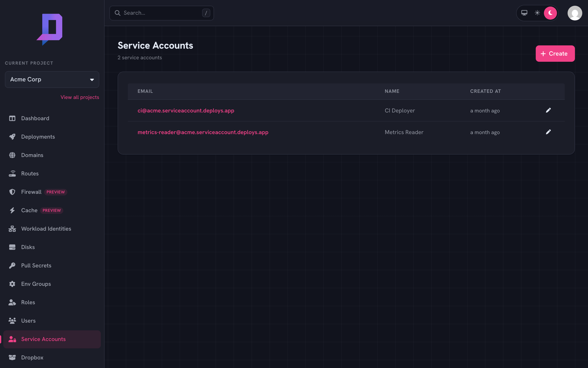Image resolution: width=588 pixels, height=368 pixels.
Task: Click the Domains globe icon
Action: coord(12,155)
